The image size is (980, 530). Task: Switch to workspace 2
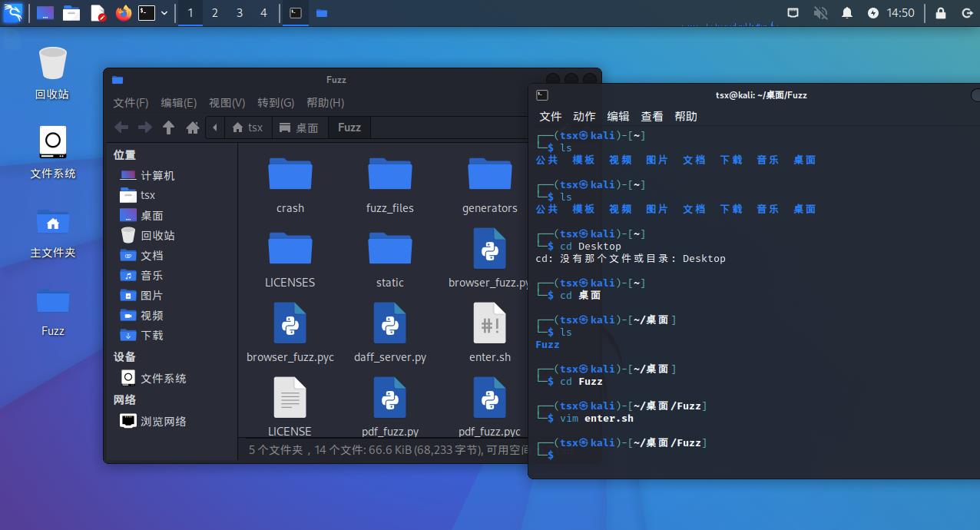click(215, 13)
